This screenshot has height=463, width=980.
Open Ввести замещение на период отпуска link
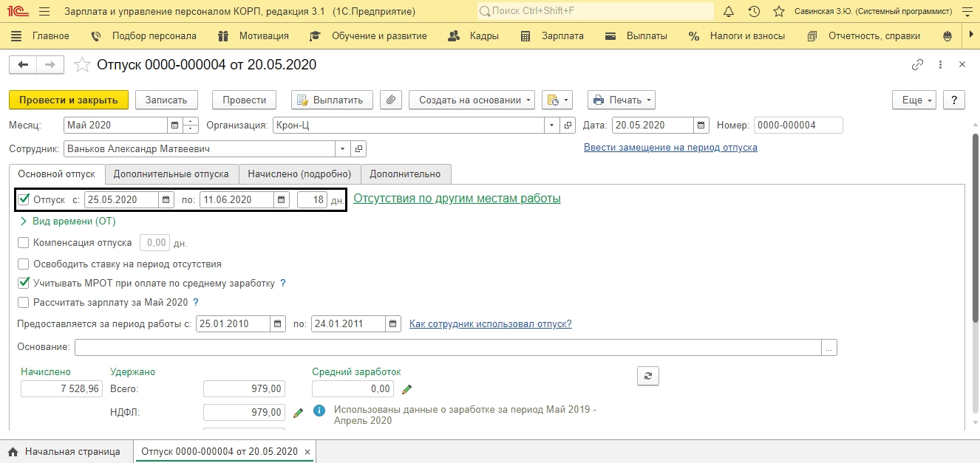[670, 148]
